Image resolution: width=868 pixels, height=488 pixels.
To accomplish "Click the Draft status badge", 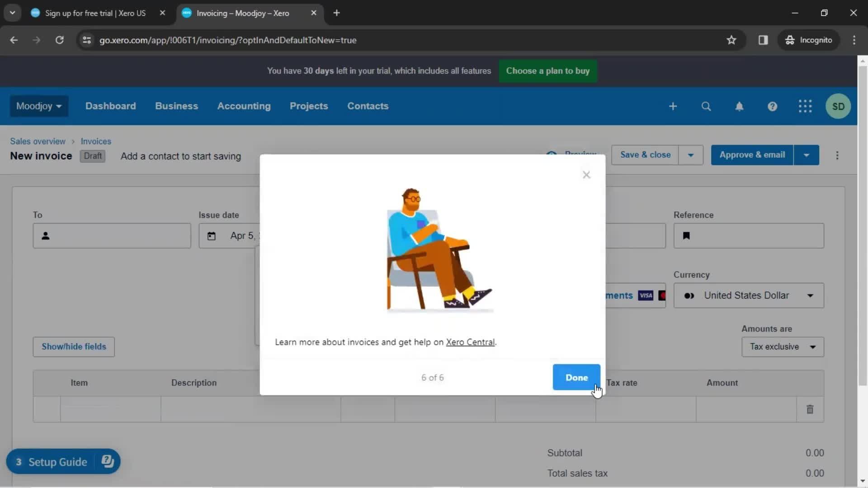I will pyautogui.click(x=93, y=156).
